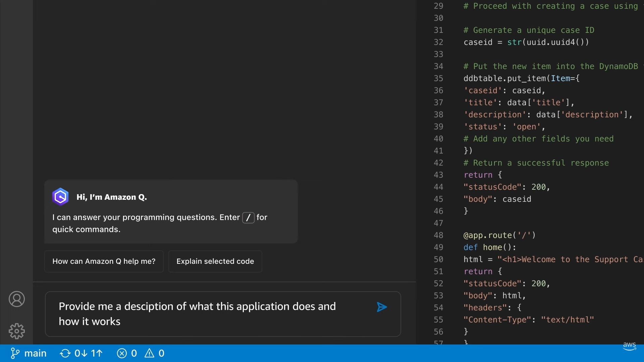
Task: Open the warnings count indicator
Action: 154,353
